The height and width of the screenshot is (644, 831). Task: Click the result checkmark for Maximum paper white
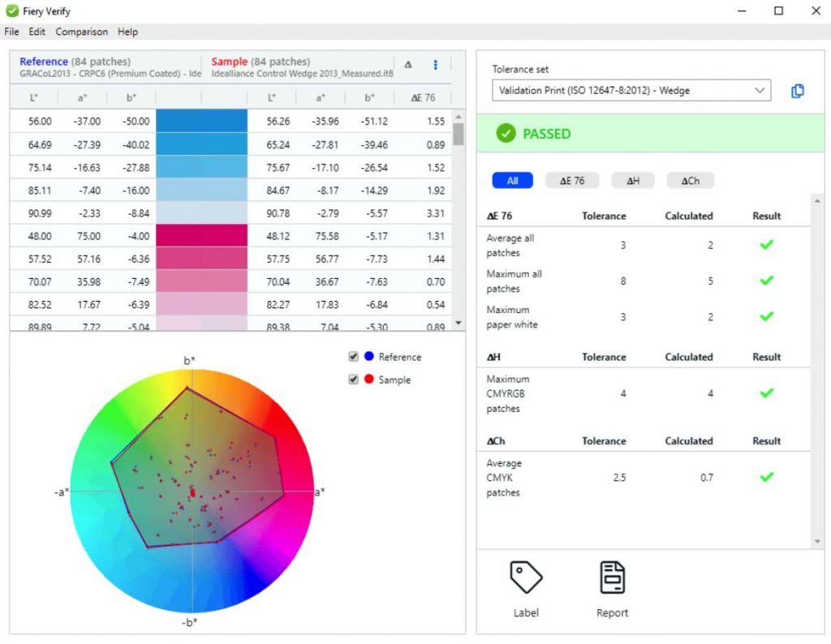tap(765, 317)
